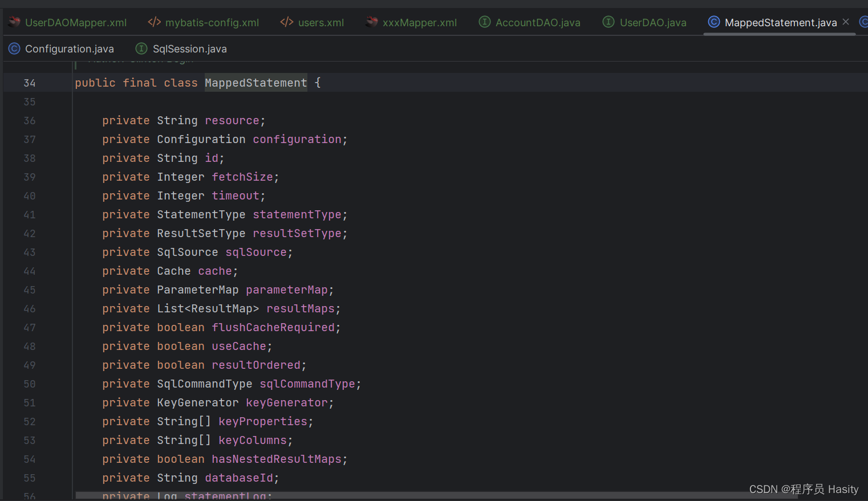Click the KeyGenerator type name
868x501 pixels.
coord(198,402)
